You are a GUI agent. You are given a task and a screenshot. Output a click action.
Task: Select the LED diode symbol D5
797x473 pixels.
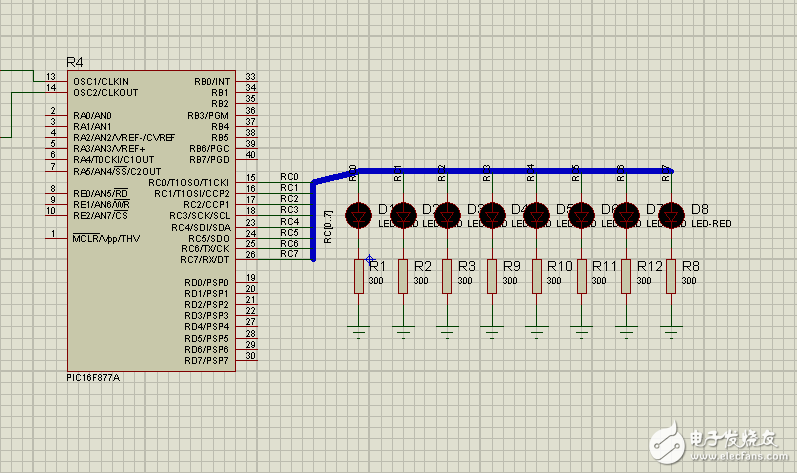pos(537,215)
